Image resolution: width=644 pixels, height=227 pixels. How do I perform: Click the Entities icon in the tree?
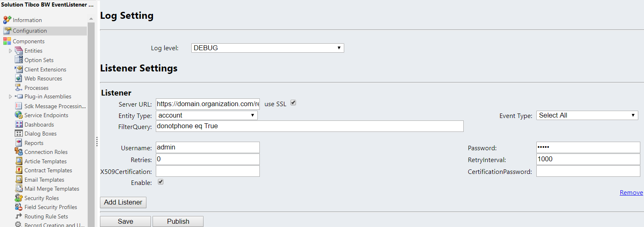19,51
